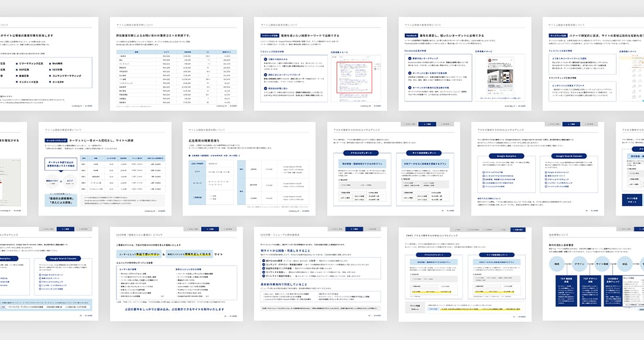Click the インディード広告 bullet text

point(28,82)
